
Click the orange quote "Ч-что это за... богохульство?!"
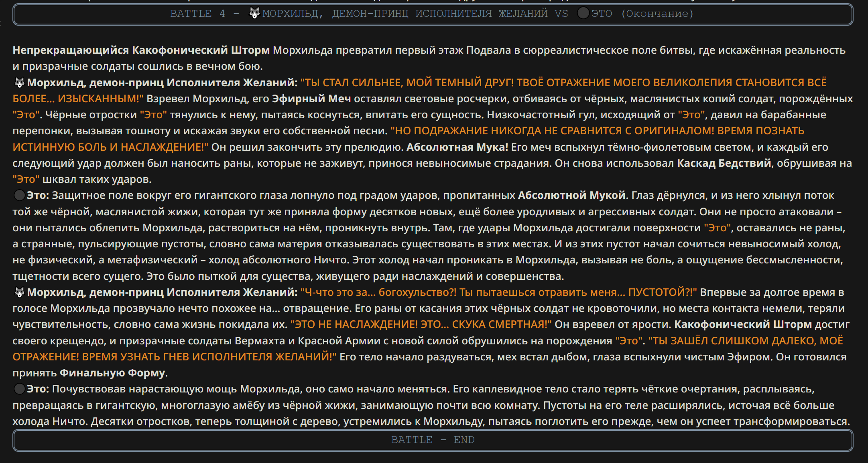coord(378,292)
